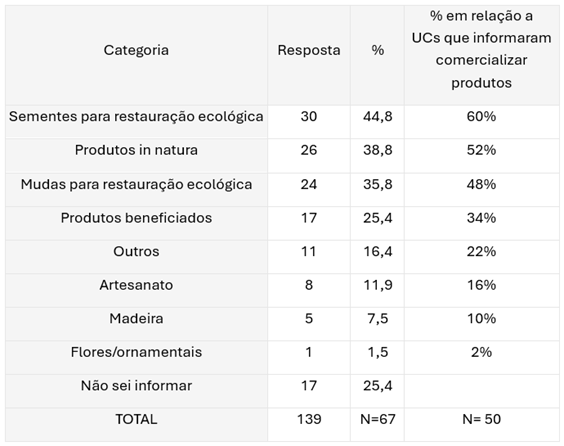The image size is (564, 446).
Task: Select the N= 50 cell
Action: click(482, 425)
